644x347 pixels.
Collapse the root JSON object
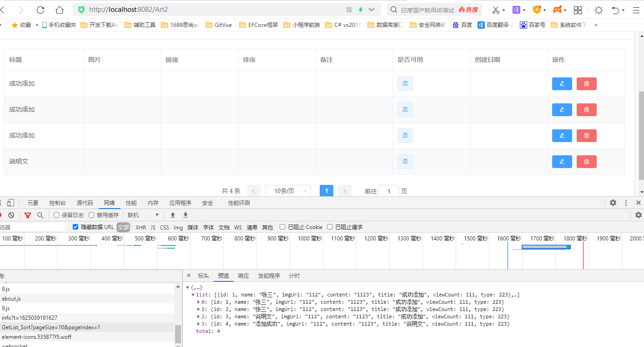[187, 287]
